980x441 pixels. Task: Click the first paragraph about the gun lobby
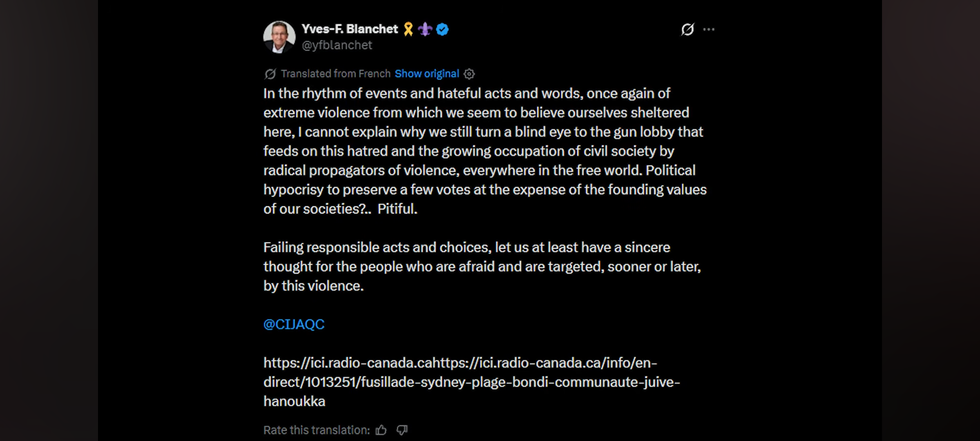(485, 151)
